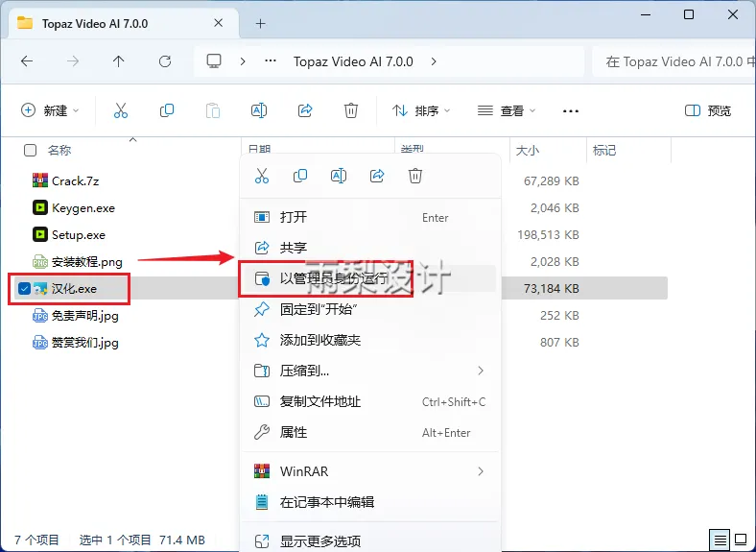
Task: Click the 67,289 KB size value
Action: [552, 180]
